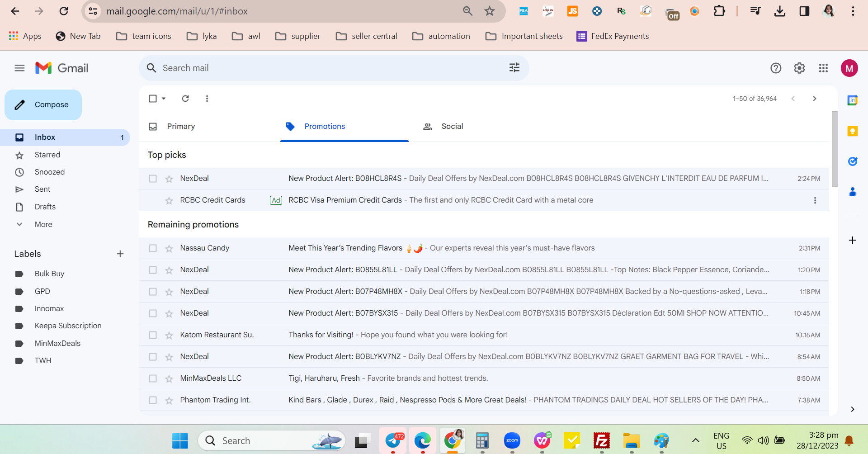Select the Katom Restaurant email checkbox

click(153, 335)
